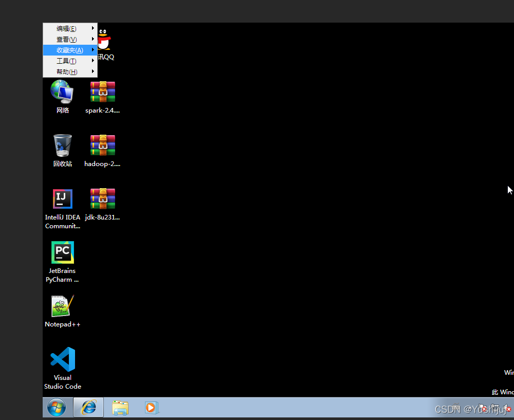Select the QQ penguin desktop icon
The image size is (514, 420).
[x=105, y=44]
